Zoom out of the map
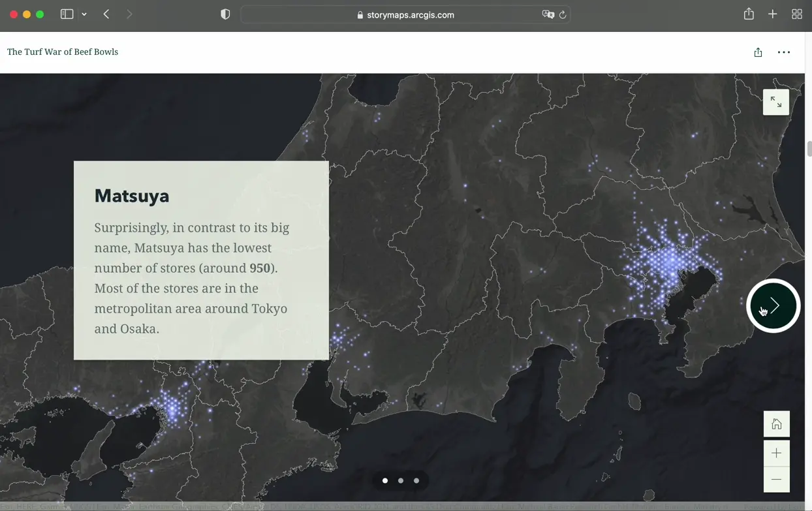Screen dimensions: 812x511 pyautogui.click(x=777, y=480)
